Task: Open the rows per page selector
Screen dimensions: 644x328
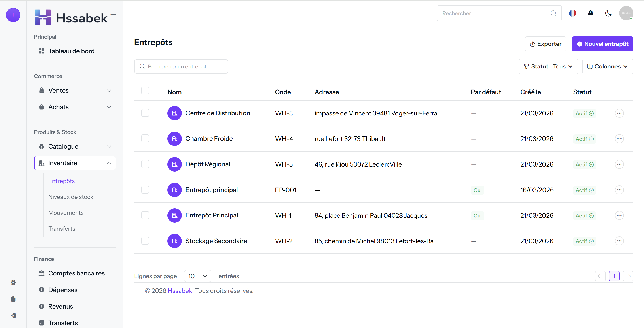Action: [x=197, y=276]
